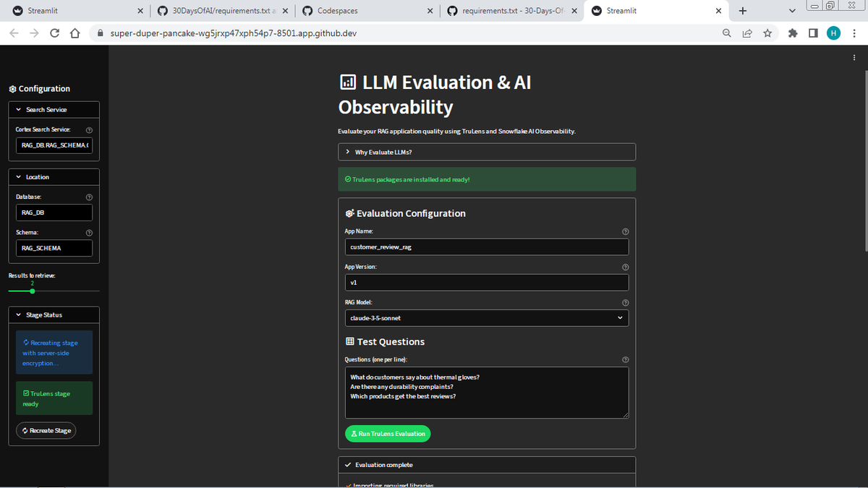This screenshot has height=488, width=868.
Task: Click the App Name input customer_review_rag
Action: coord(487,247)
